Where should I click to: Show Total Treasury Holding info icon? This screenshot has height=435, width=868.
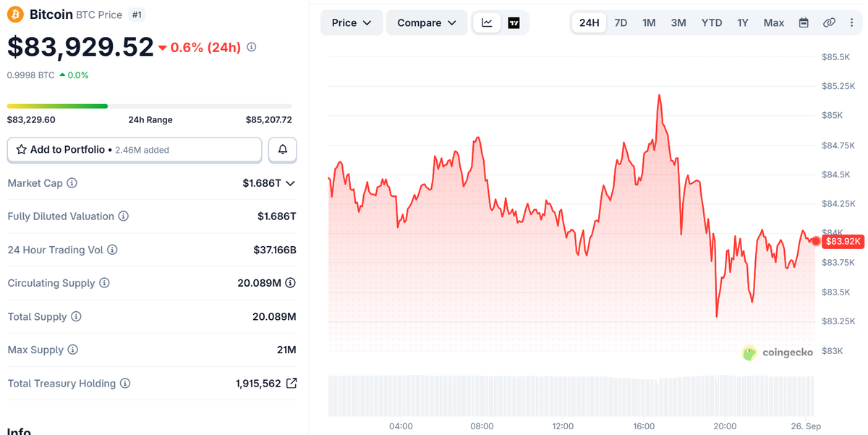[125, 384]
